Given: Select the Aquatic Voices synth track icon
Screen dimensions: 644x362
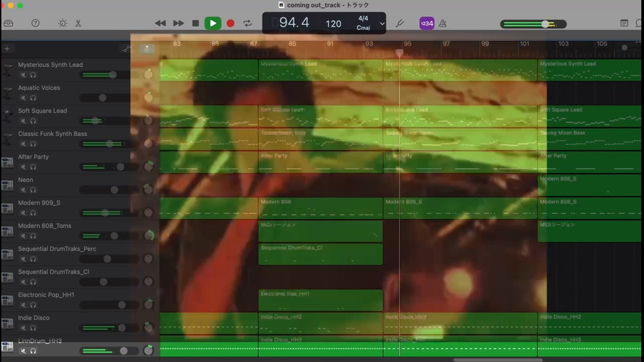Looking at the screenshot, I should 7,94.
